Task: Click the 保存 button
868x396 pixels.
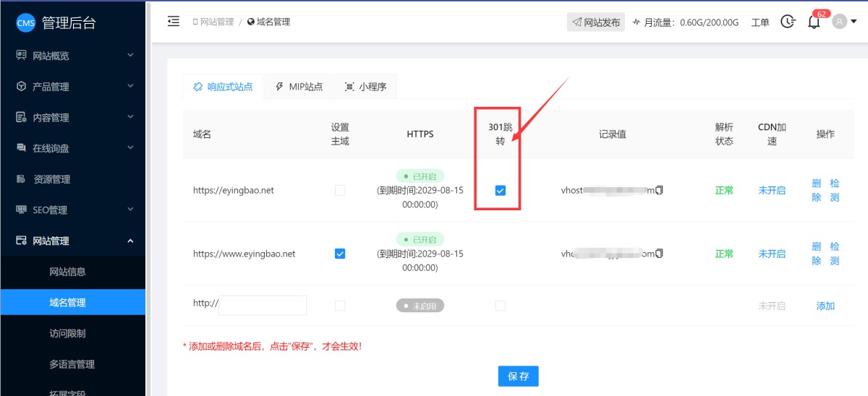Action: coord(518,376)
